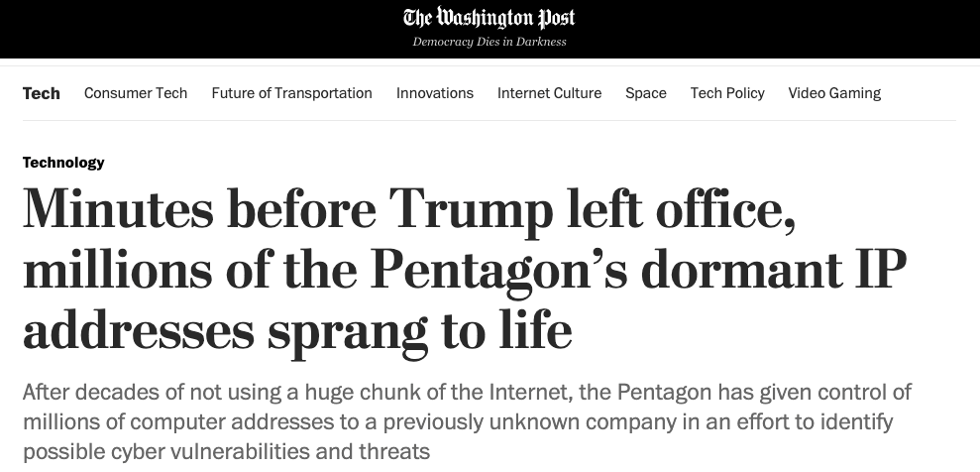Open the Internet Culture section
The image size is (980, 472).
549,93
